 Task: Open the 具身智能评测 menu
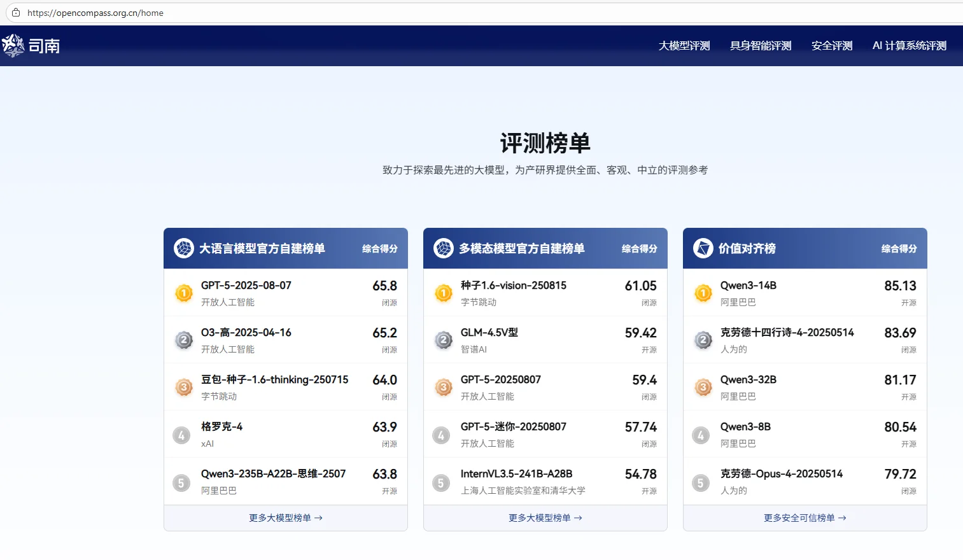[761, 45]
